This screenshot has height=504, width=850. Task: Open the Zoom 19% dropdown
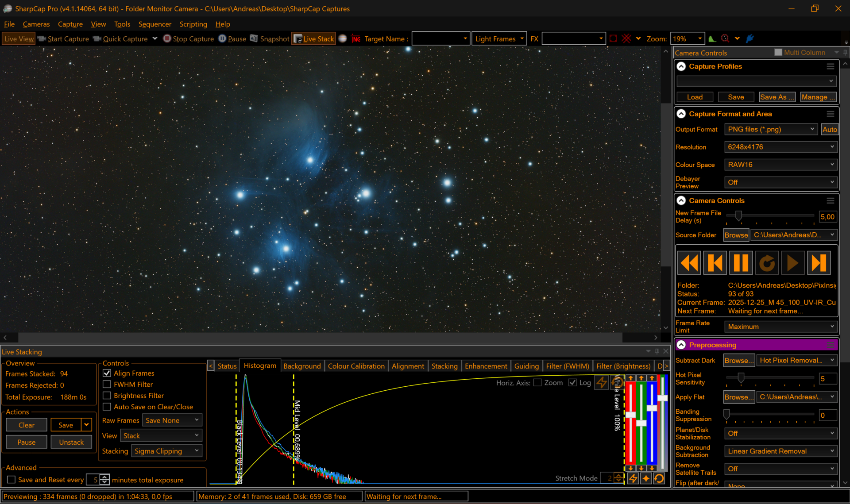687,39
